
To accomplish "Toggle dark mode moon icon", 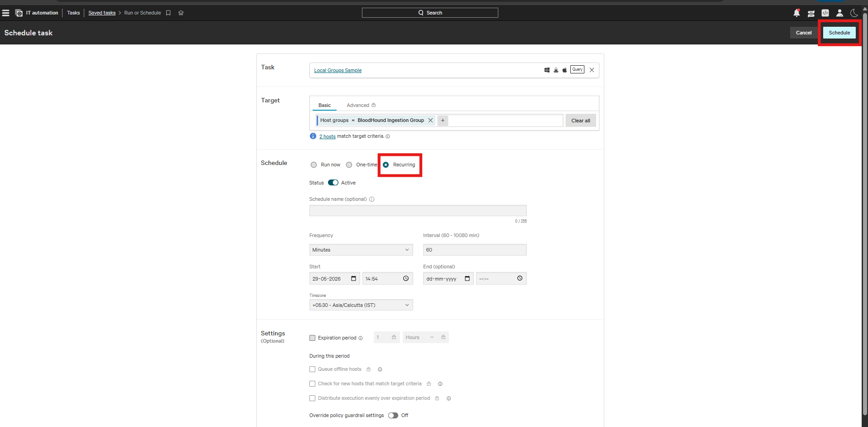I will click(x=854, y=13).
